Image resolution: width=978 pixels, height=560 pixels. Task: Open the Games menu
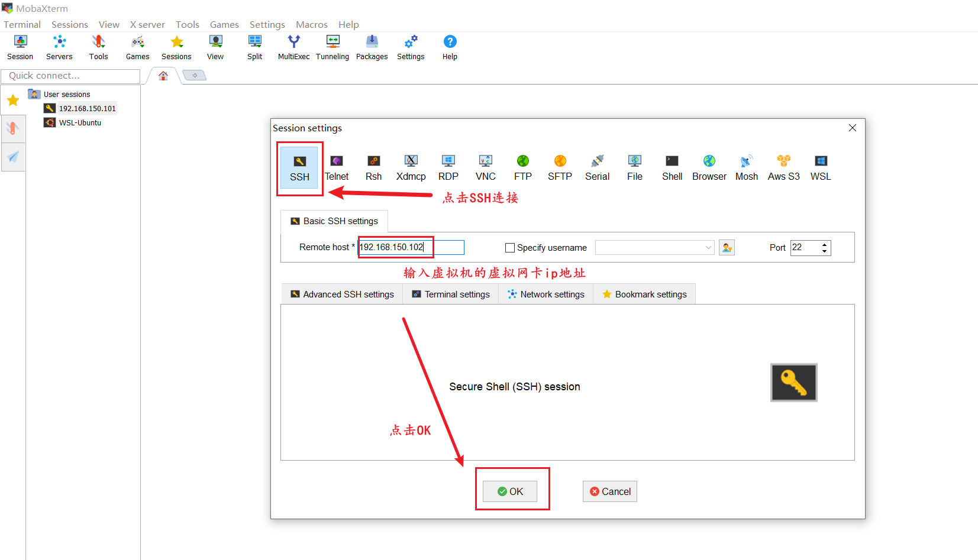coord(224,25)
